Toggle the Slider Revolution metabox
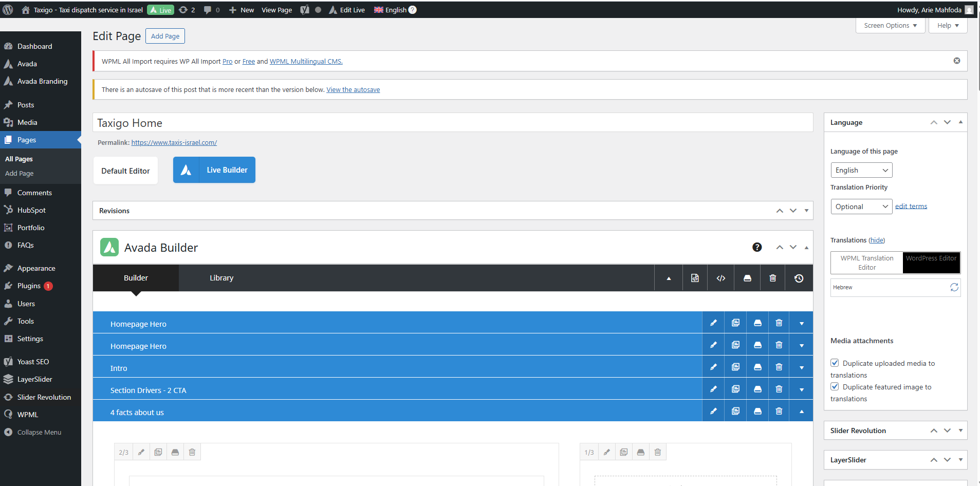Screen dimensions: 980x486 coord(960,431)
